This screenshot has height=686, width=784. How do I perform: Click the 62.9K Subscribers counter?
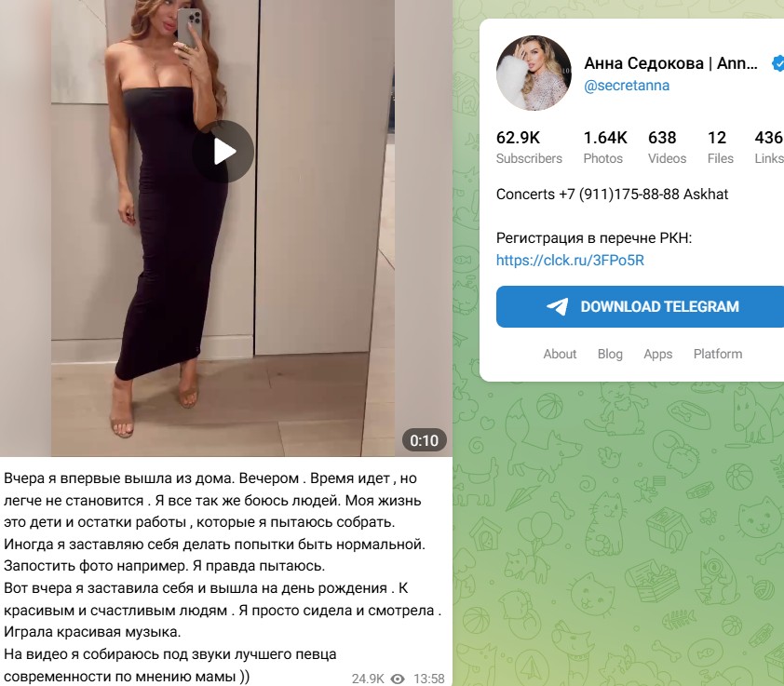coord(529,147)
